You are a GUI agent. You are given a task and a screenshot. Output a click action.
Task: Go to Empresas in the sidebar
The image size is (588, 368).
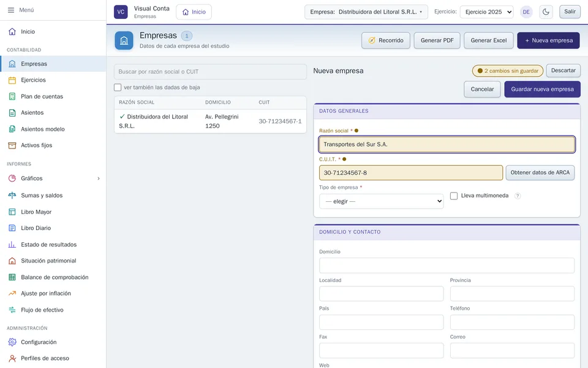(x=53, y=64)
